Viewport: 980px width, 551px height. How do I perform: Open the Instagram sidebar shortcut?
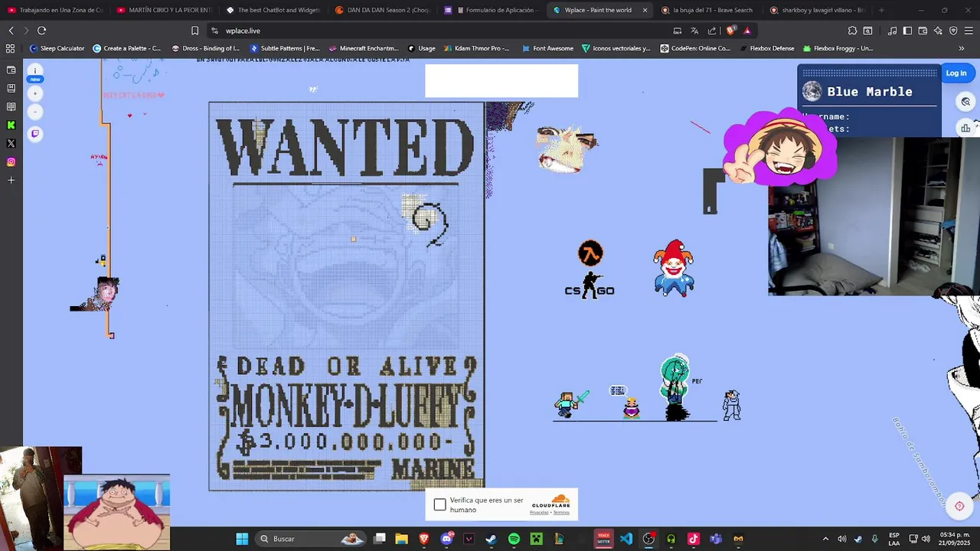coord(11,161)
